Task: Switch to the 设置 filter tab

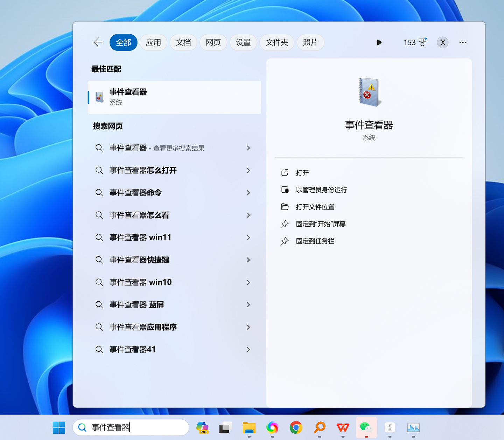Action: pyautogui.click(x=243, y=42)
